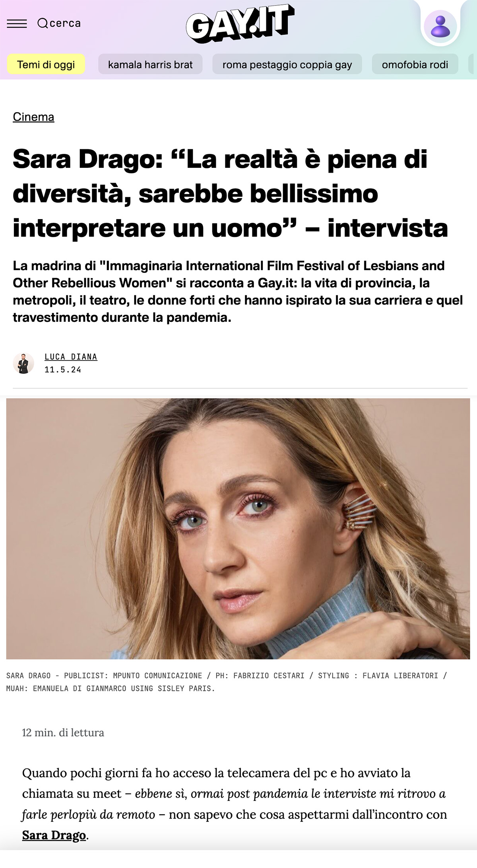Click the article subtitle paragraph
477x868 pixels.
coord(238,292)
